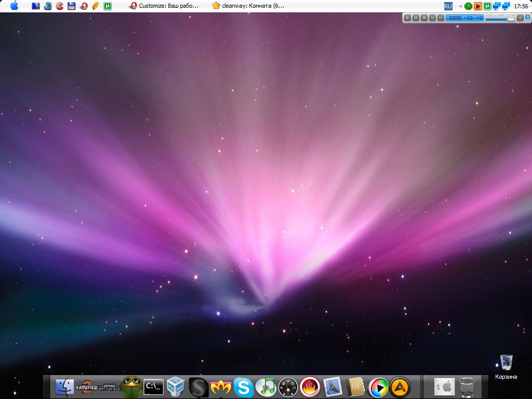Open the Apple start menu
The width and height of the screenshot is (532, 399).
click(x=14, y=6)
